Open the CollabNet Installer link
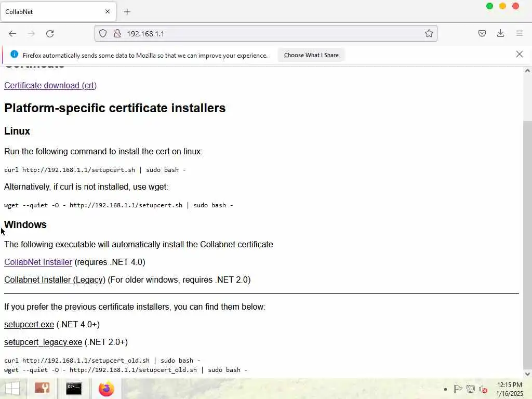The width and height of the screenshot is (532, 399). click(x=38, y=262)
